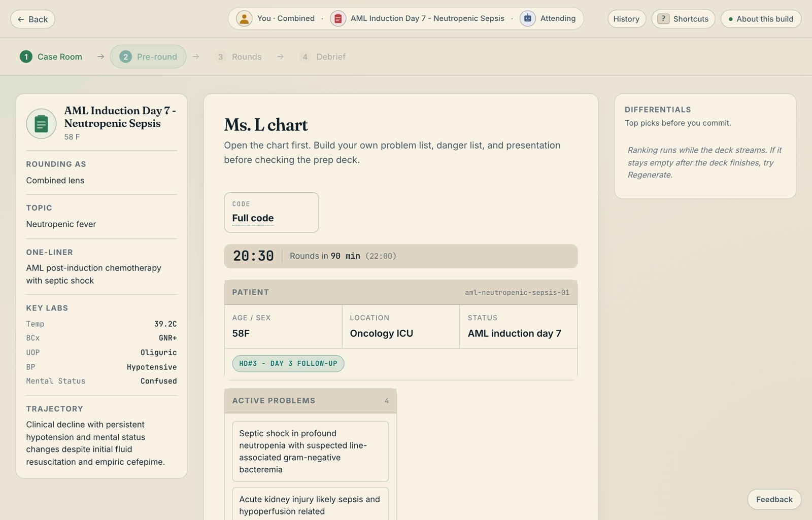Image resolution: width=812 pixels, height=520 pixels.
Task: Click the green case clipboard icon in sidebar
Action: click(x=41, y=124)
